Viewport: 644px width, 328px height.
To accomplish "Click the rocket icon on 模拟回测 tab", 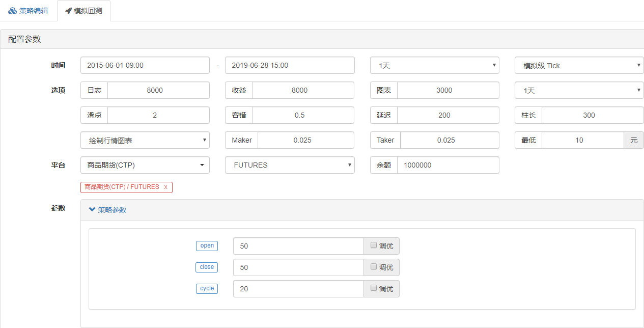I will pyautogui.click(x=68, y=11).
